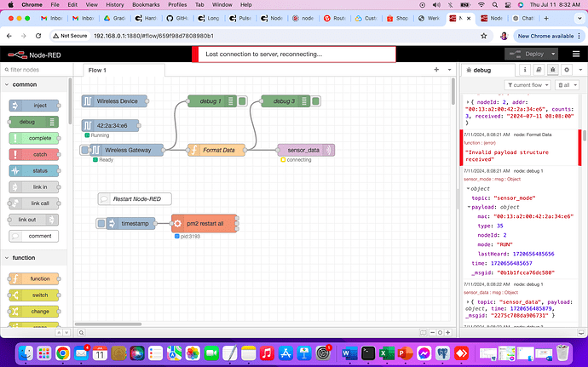
Task: Open the History menu in menu bar
Action: 115,4
